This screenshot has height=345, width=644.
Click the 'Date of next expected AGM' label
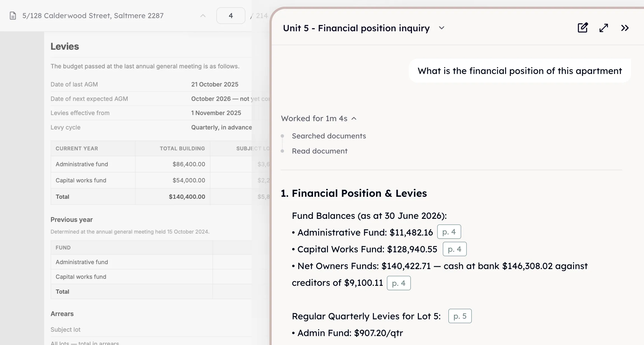point(89,99)
